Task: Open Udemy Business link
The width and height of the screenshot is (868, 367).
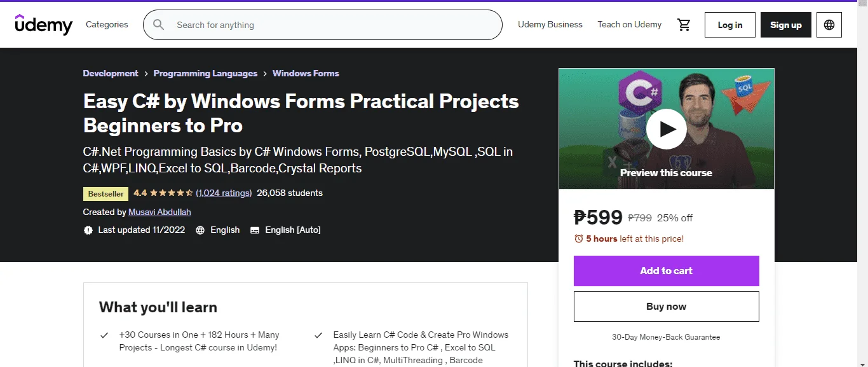Action: pos(550,24)
